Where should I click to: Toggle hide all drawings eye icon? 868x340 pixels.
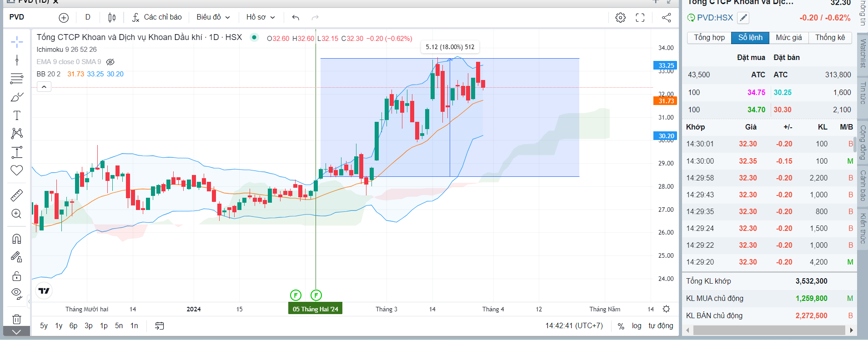(x=17, y=294)
